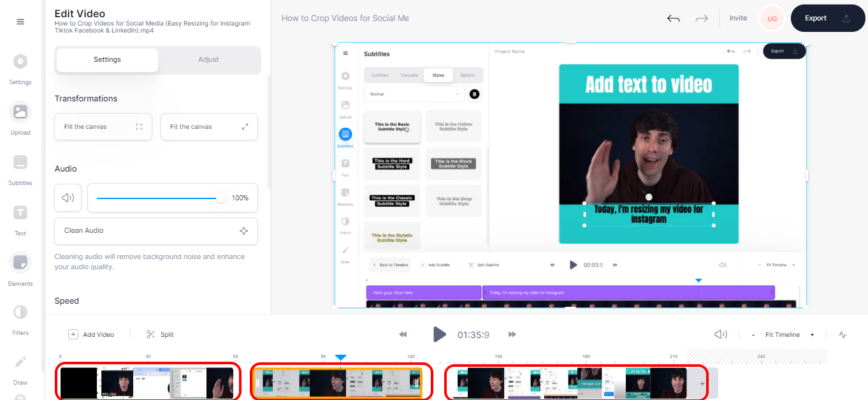This screenshot has height=400, width=868.
Task: Switch to the Settings tab in Edit Video
Action: [107, 60]
